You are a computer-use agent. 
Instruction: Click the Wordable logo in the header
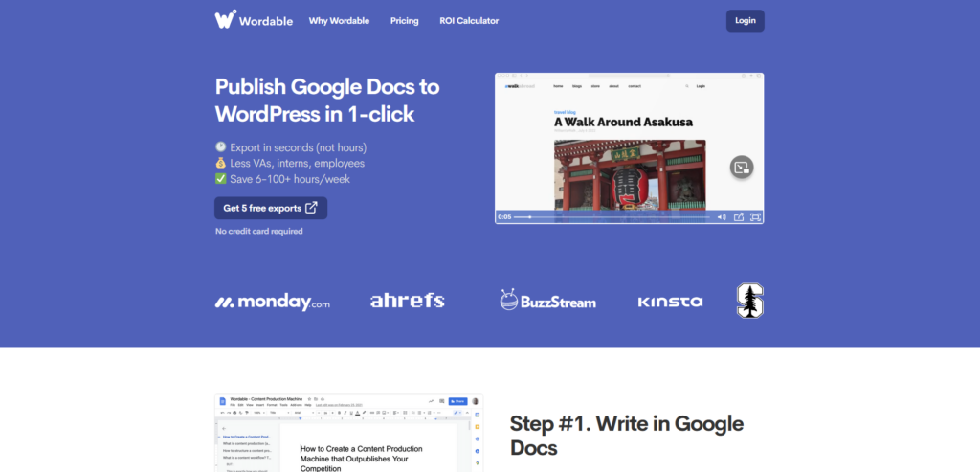(254, 20)
